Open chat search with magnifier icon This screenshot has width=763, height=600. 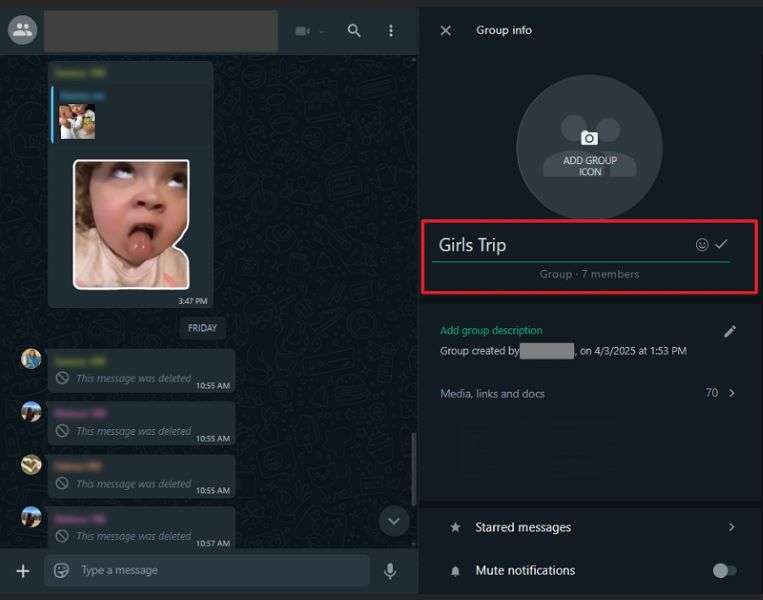point(354,31)
